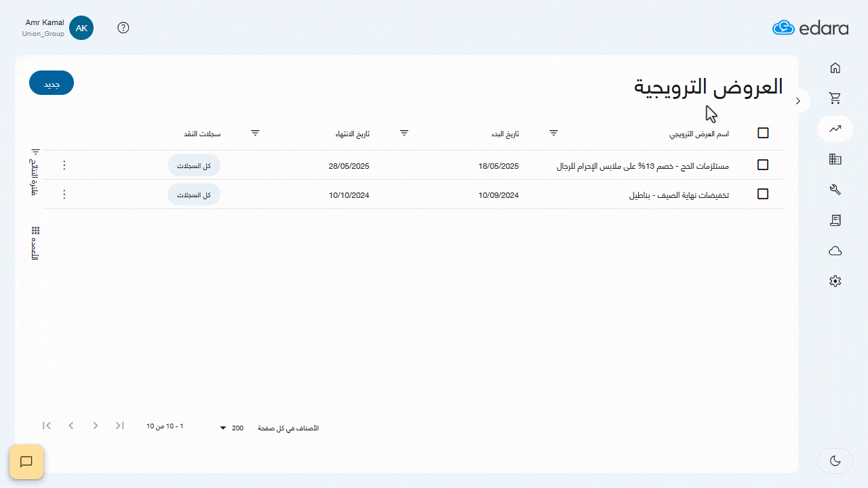Check the checkbox for مستلزمات الحج promotion row

[762, 165]
